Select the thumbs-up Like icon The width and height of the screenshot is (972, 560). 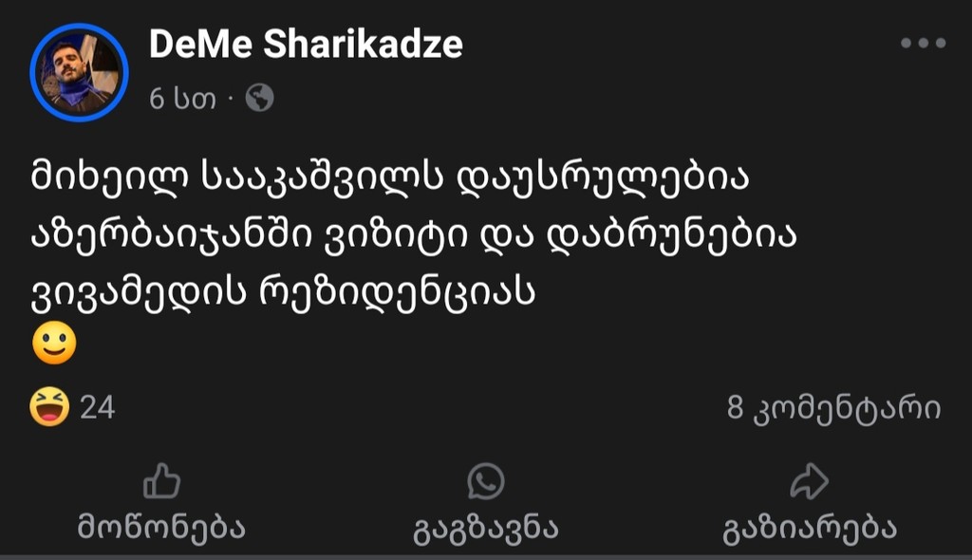click(x=163, y=482)
